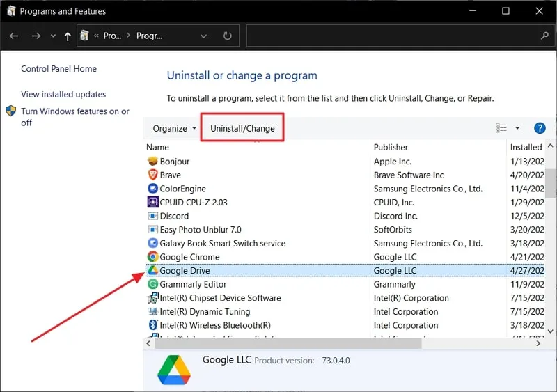Expand the address bar history dropdown
This screenshot has height=392, width=557.
203,36
